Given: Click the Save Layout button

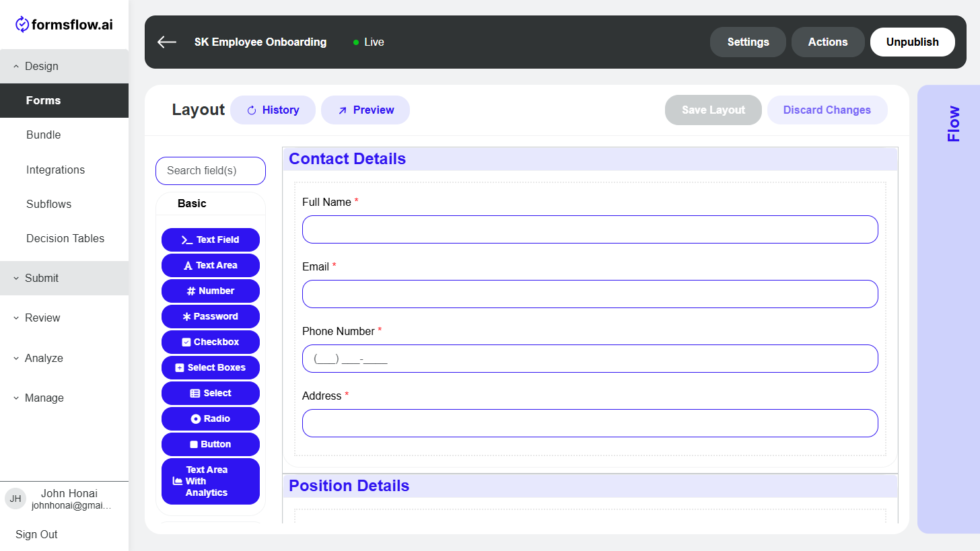Looking at the screenshot, I should 713,110.
